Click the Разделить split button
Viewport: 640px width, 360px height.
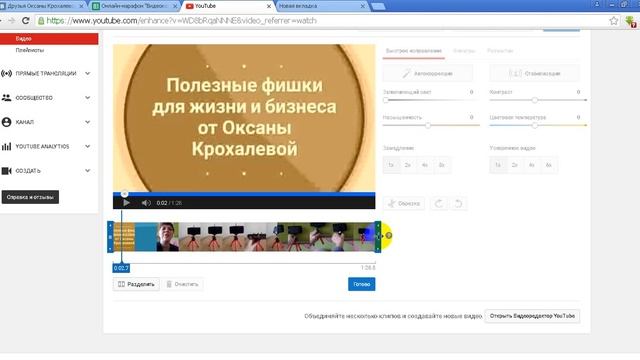tap(136, 284)
